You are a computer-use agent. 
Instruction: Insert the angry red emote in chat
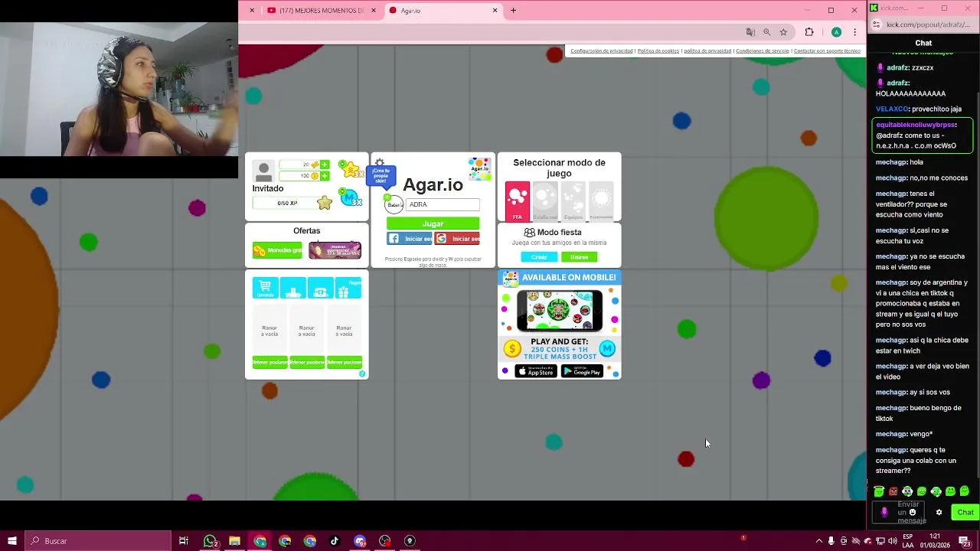click(x=893, y=491)
